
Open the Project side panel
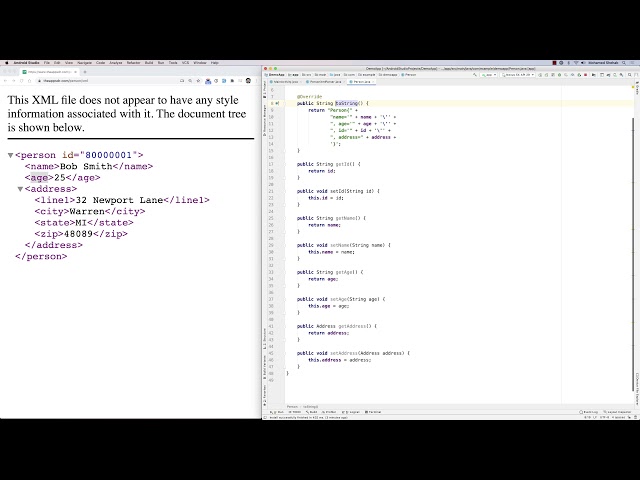264,87
